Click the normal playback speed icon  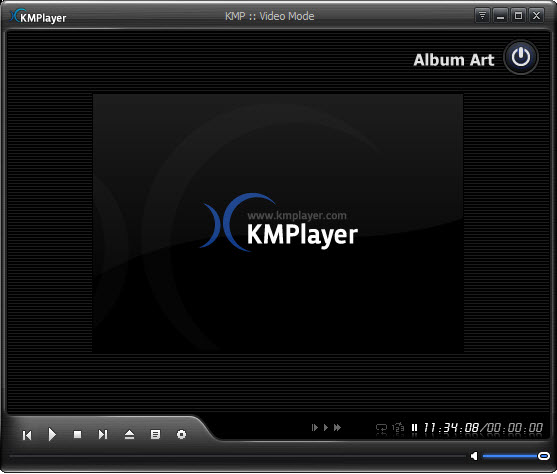tap(325, 427)
